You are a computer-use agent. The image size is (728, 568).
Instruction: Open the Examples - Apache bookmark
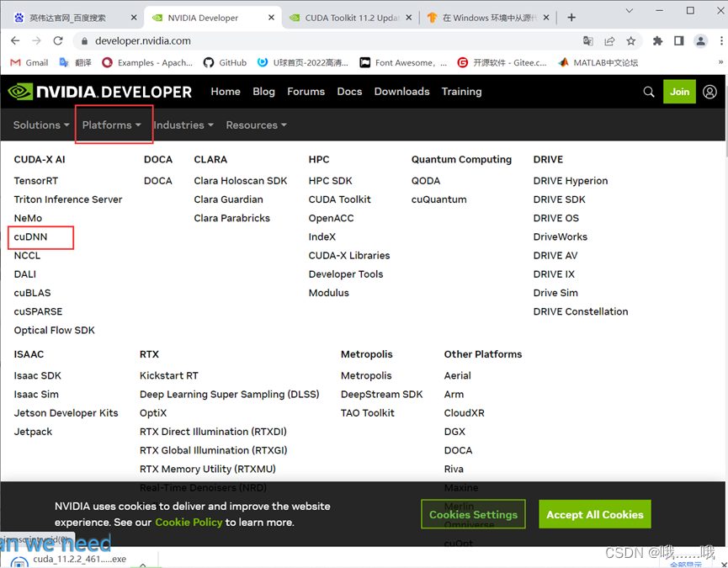pos(147,62)
